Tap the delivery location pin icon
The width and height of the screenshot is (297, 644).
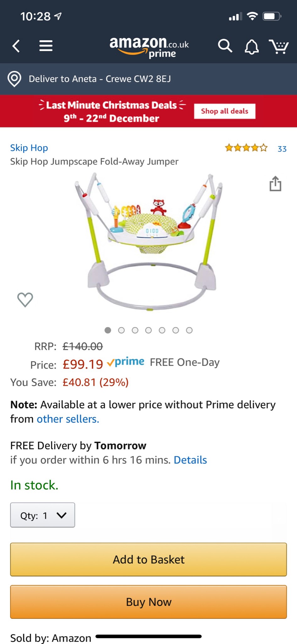[14, 79]
